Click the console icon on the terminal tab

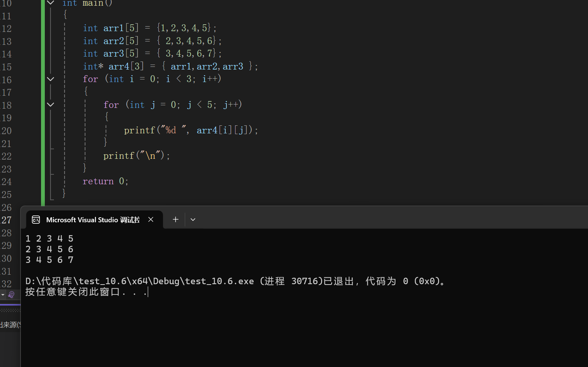point(36,220)
